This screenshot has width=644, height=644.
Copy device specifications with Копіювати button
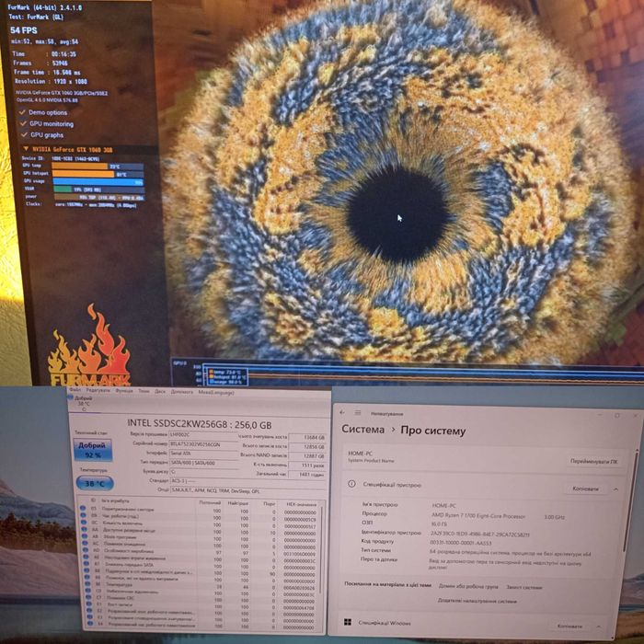tap(585, 489)
